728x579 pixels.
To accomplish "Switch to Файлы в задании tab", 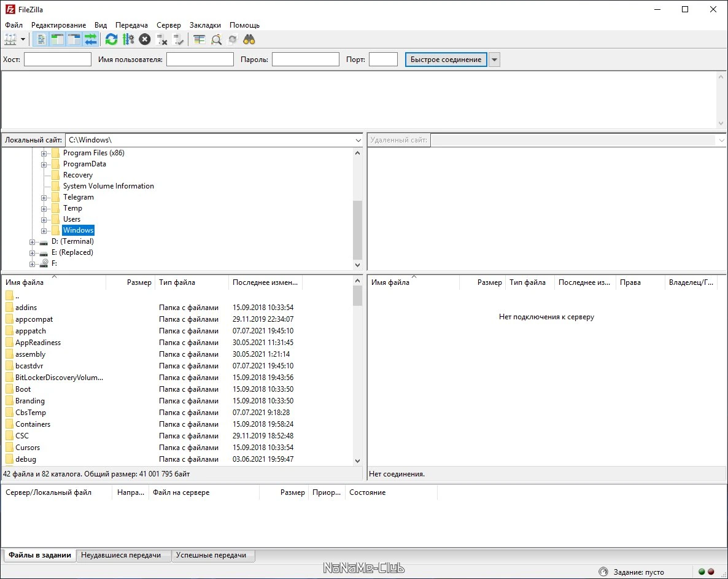I will [39, 555].
